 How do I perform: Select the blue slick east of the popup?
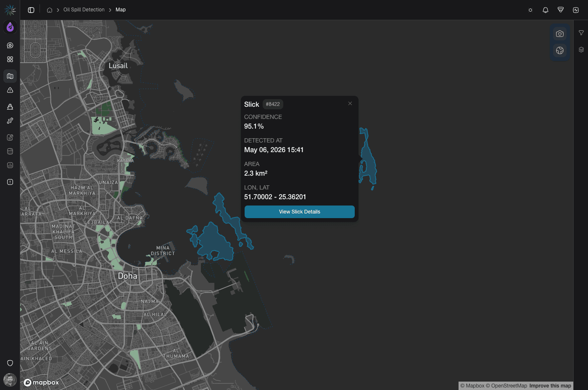pyautogui.click(x=368, y=162)
